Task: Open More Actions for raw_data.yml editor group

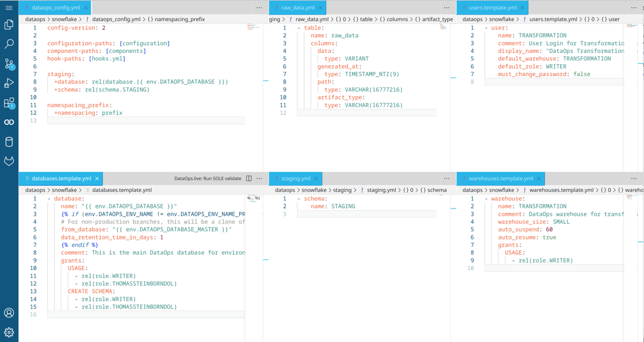Action: pos(446,8)
